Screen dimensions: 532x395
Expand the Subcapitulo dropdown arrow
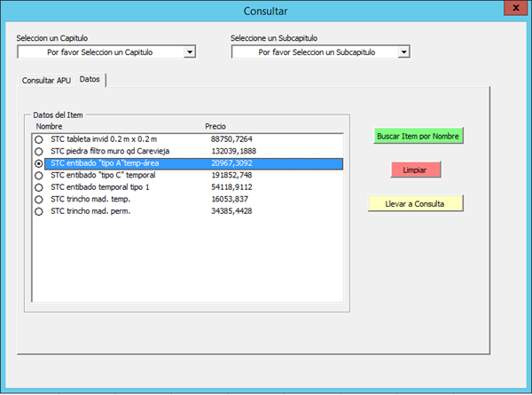[x=403, y=52]
